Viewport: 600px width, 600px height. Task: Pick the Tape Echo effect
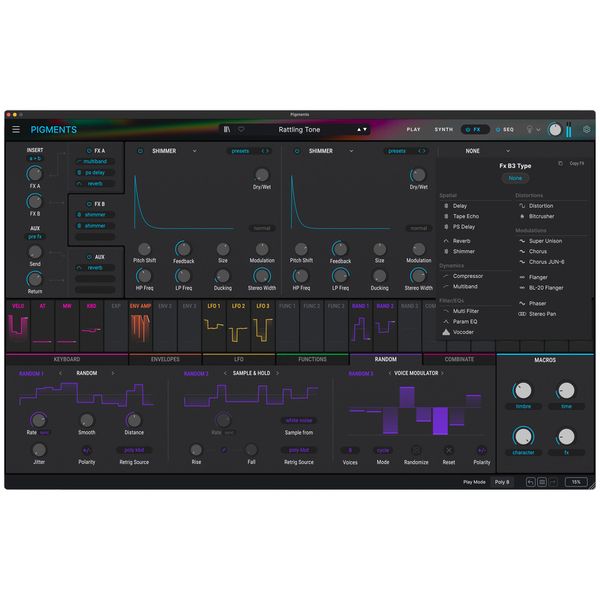465,217
